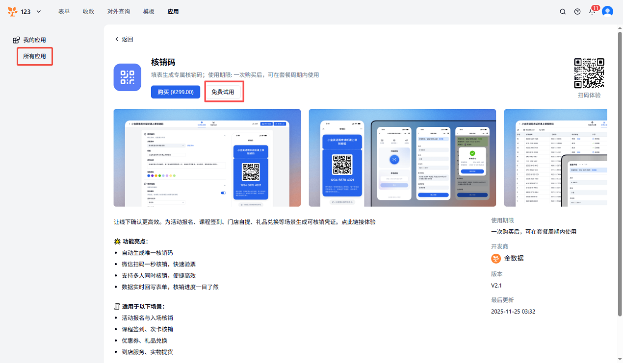
Task: Click the user avatar icon
Action: click(x=608, y=12)
